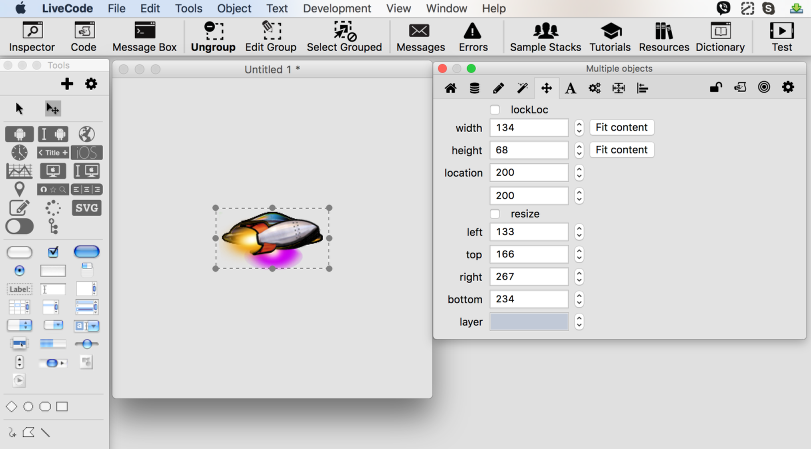Choose the Tree view widget
The width and height of the screenshot is (811, 449).
(x=53, y=227)
